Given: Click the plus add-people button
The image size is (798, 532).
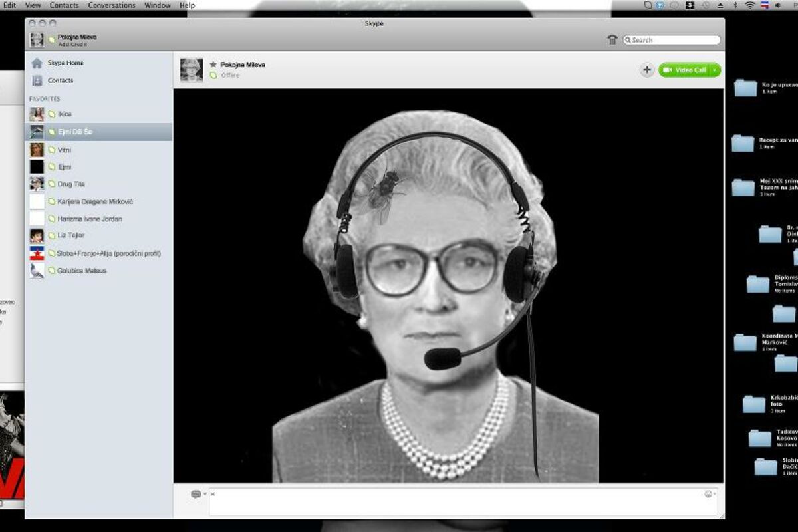Looking at the screenshot, I should [x=646, y=70].
